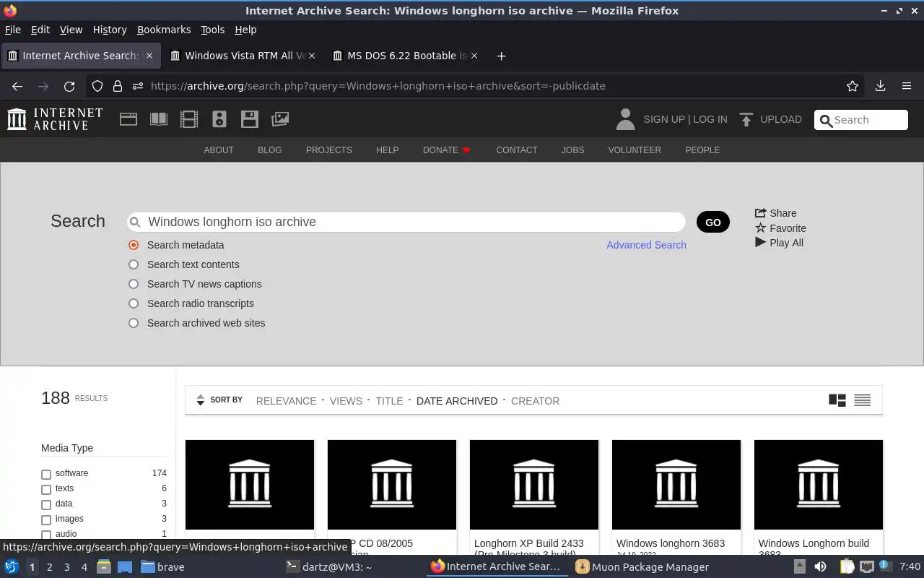Open Longhorn XP Build 2433 thumbnail
924x578 pixels.
tap(534, 485)
